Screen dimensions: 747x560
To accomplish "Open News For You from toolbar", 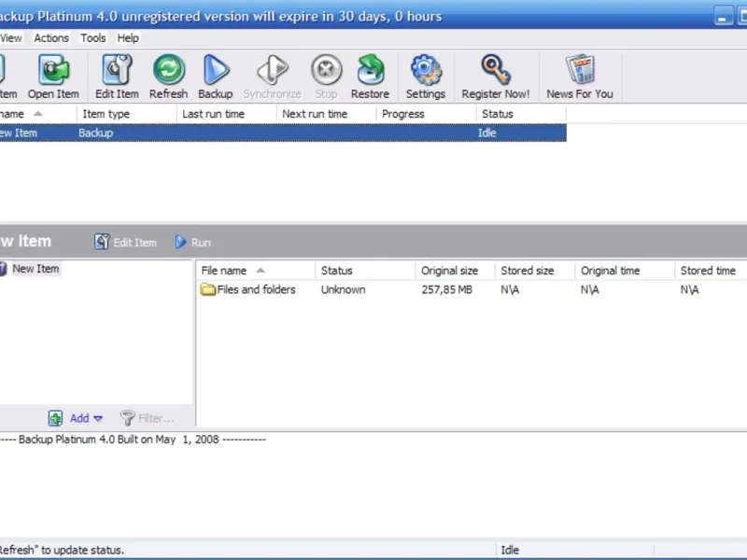I will click(x=580, y=77).
